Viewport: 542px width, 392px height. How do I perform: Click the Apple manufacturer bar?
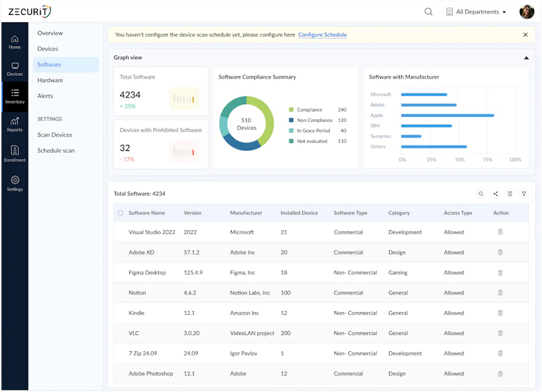447,115
